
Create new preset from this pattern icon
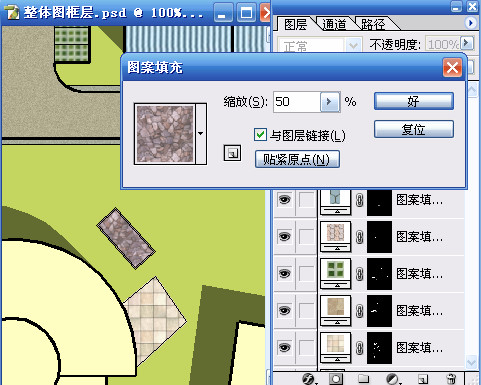coord(232,153)
